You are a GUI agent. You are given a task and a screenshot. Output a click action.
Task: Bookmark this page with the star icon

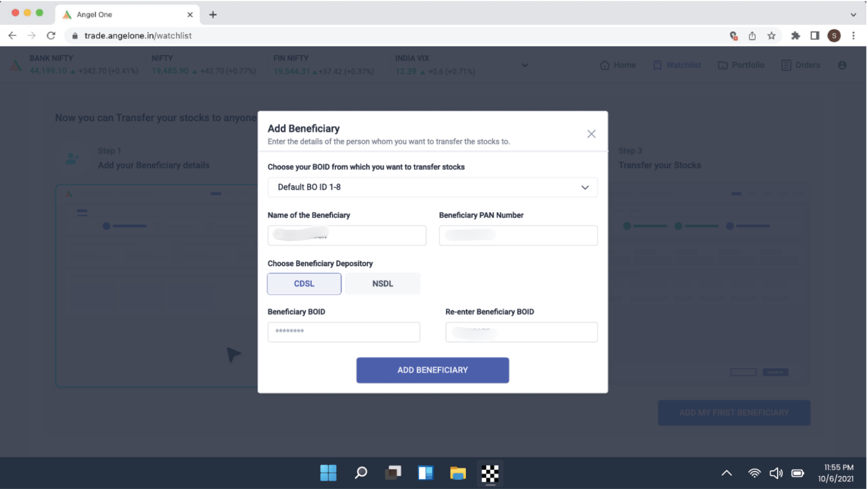coord(771,35)
